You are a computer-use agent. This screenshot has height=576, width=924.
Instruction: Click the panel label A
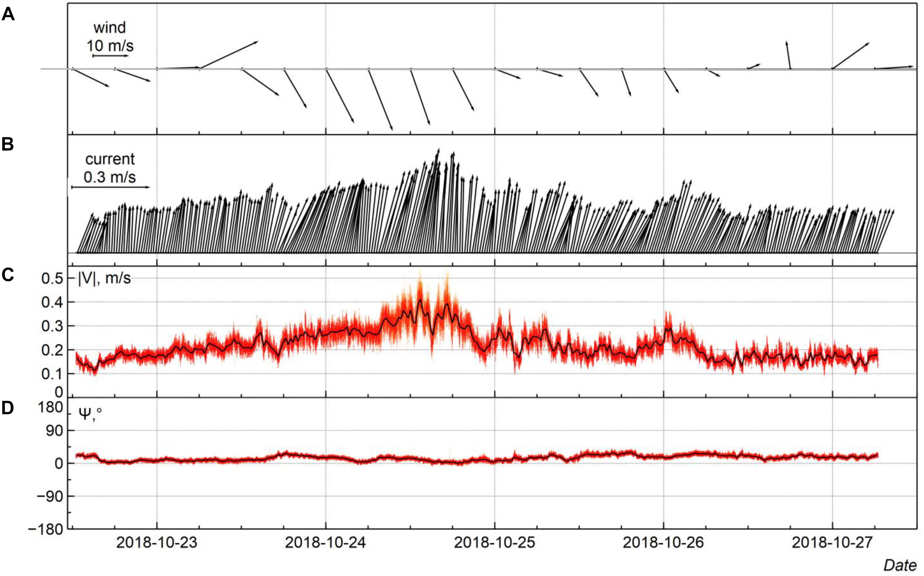pyautogui.click(x=8, y=15)
